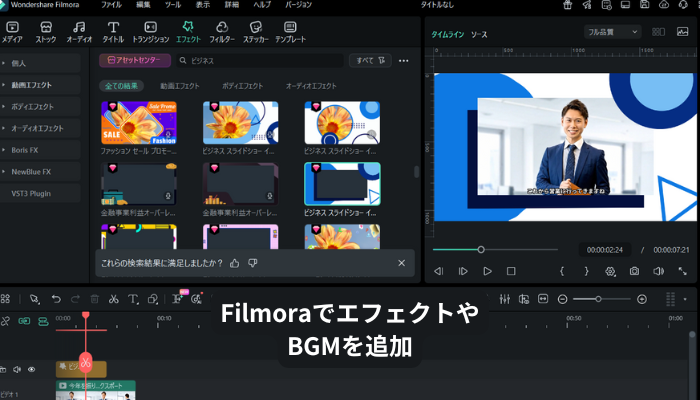Open the gift icon in title bar
Screen dimensions: 700x400
pos(567,5)
